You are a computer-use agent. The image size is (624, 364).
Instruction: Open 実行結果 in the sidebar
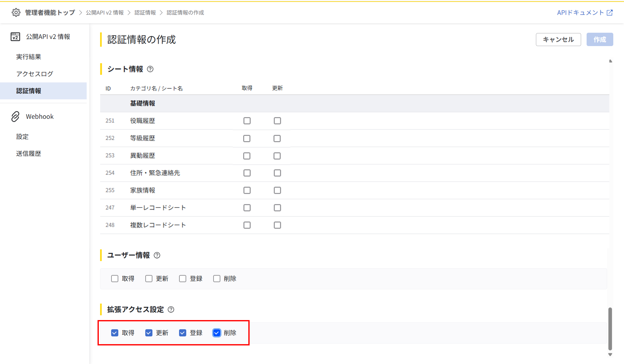coord(29,57)
